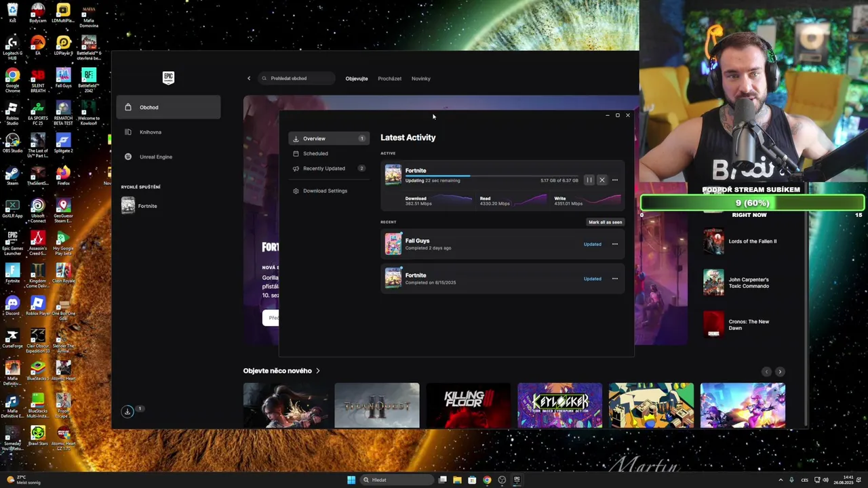Cancel the active Fortnite download
This screenshot has width=868, height=488.
coord(601,180)
